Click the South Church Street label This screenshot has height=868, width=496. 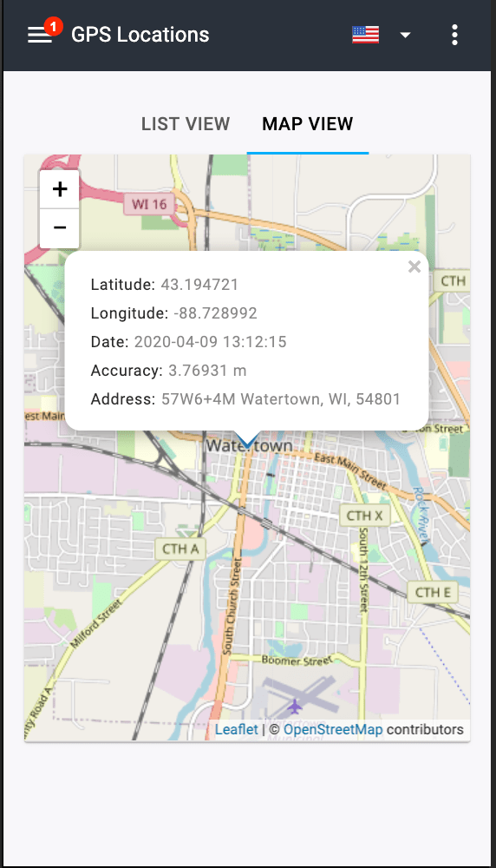tap(232, 607)
